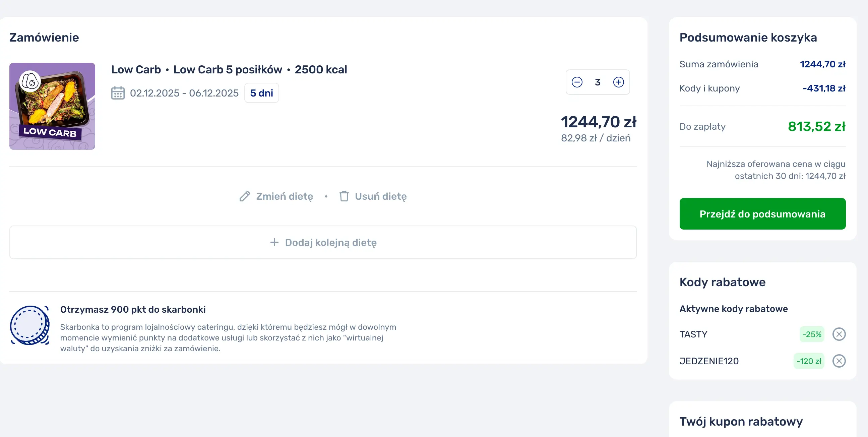Viewport: 868px width, 437px height.
Task: Click the Skarbonka coin icon
Action: coord(30,325)
